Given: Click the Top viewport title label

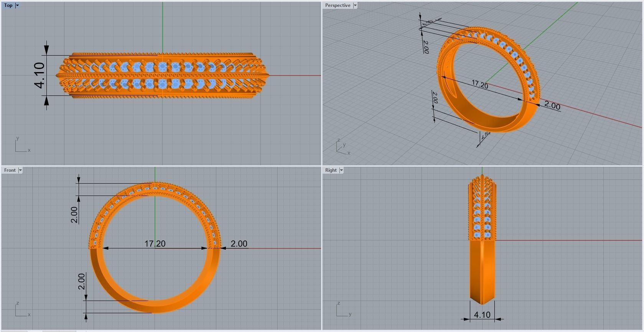Looking at the screenshot, I should coord(8,5).
